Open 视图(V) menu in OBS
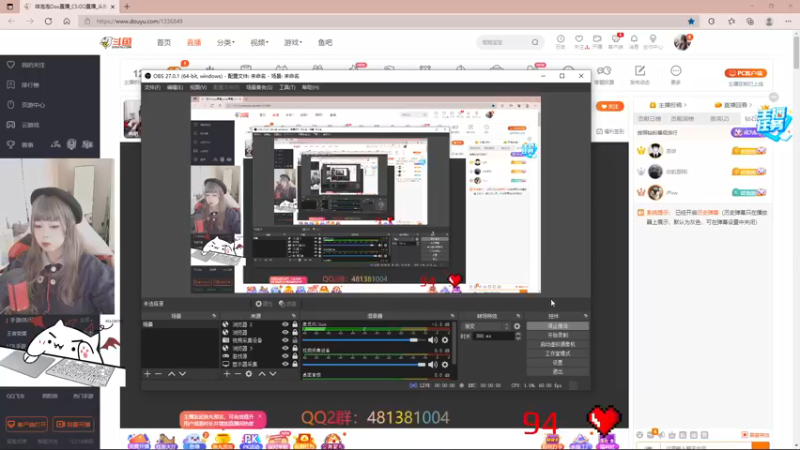The width and height of the screenshot is (800, 450). [x=198, y=87]
